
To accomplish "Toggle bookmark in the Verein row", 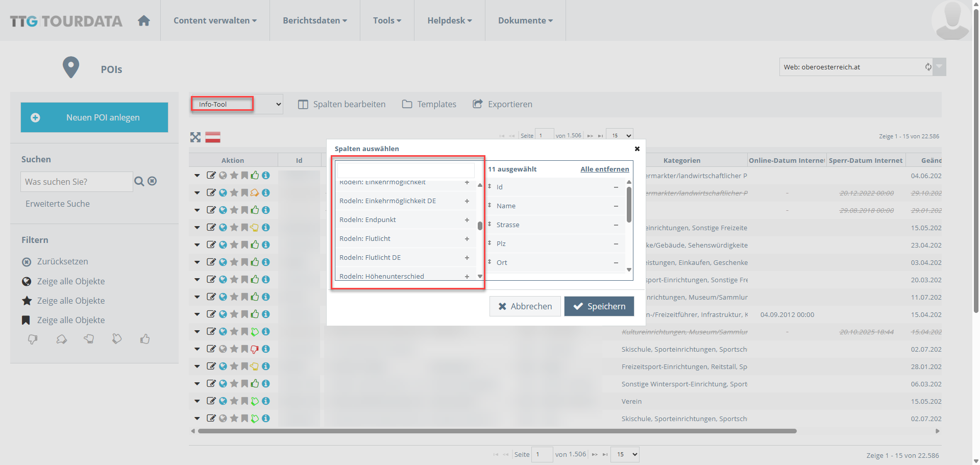I will click(244, 401).
